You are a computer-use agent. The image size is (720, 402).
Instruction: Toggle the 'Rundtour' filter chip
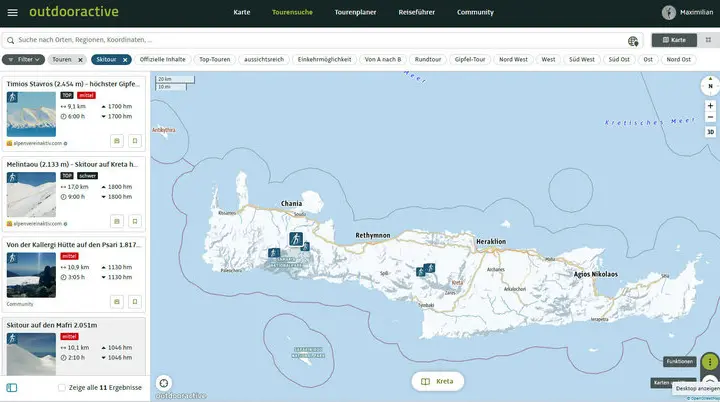[x=427, y=59]
